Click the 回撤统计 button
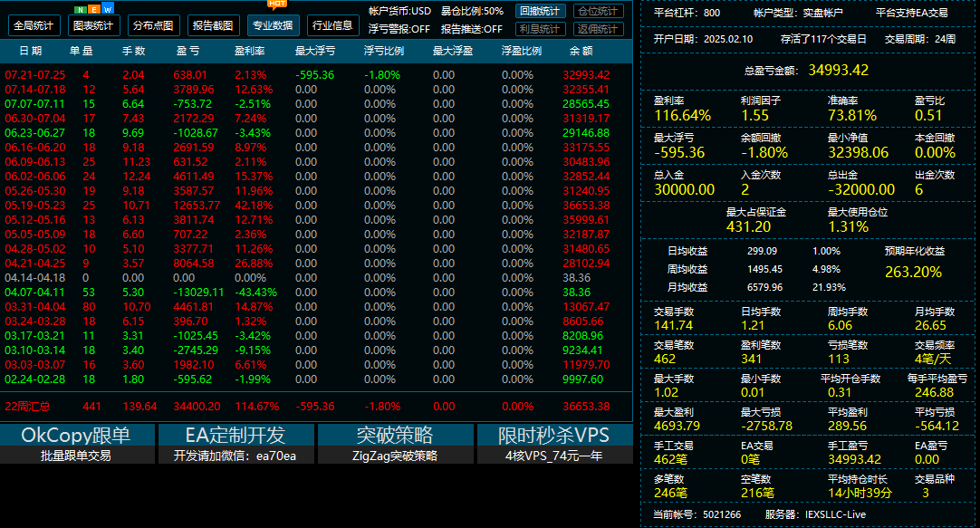 pos(540,11)
